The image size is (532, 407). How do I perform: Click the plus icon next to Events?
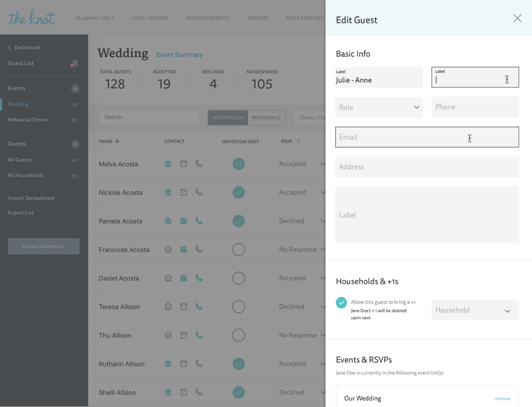75,88
